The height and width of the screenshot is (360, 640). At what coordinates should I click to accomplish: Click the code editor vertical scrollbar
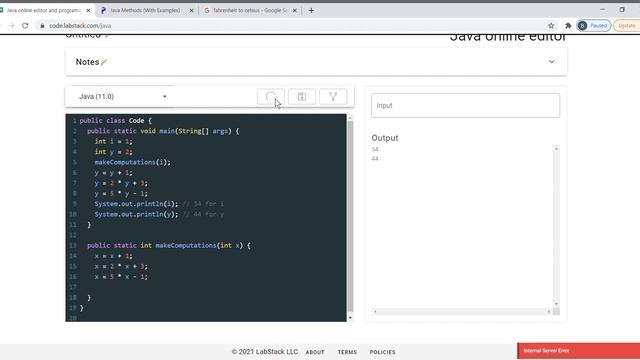click(350, 216)
